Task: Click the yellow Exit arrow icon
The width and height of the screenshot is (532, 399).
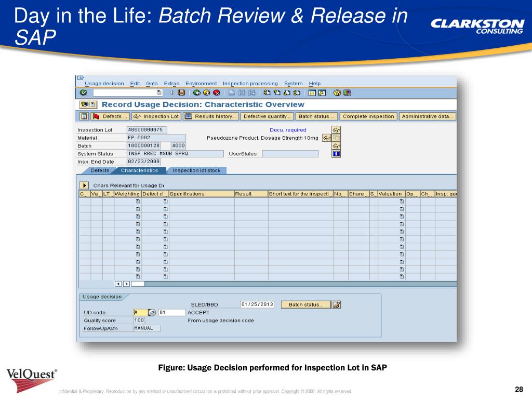Action: point(206,92)
